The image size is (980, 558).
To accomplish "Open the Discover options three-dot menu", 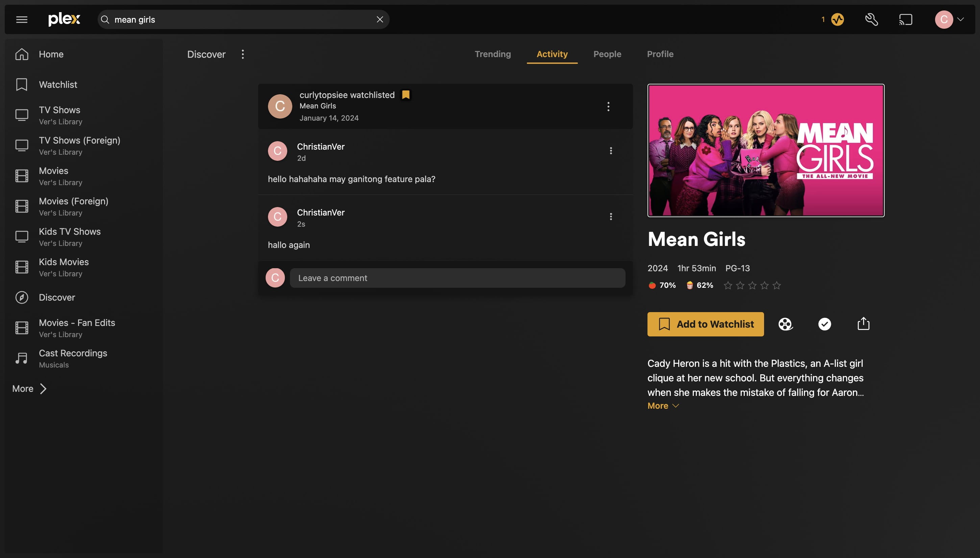I will [243, 54].
